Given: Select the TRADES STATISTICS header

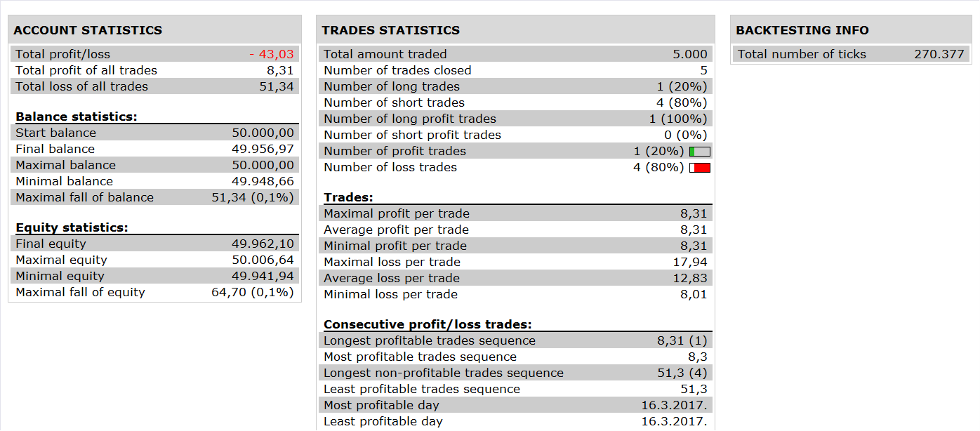Looking at the screenshot, I should tap(391, 30).
